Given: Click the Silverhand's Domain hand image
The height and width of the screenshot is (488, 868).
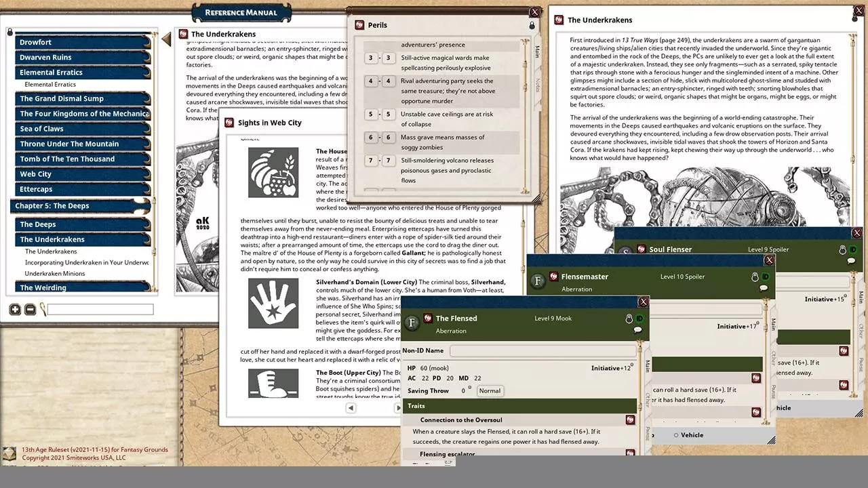Looking at the screenshot, I should click(273, 303).
